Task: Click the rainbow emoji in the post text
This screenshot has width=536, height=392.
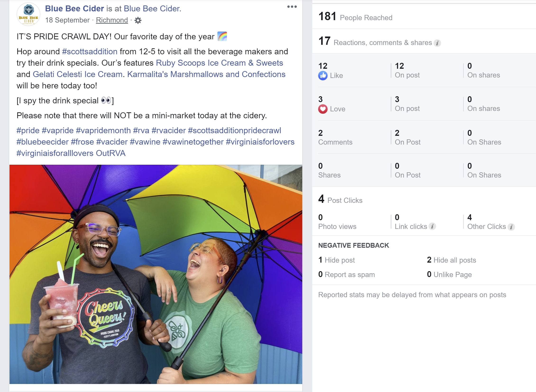Action: click(x=222, y=36)
